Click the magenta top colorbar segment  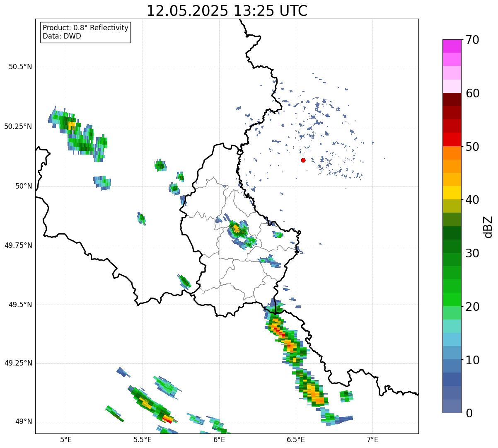tap(452, 46)
